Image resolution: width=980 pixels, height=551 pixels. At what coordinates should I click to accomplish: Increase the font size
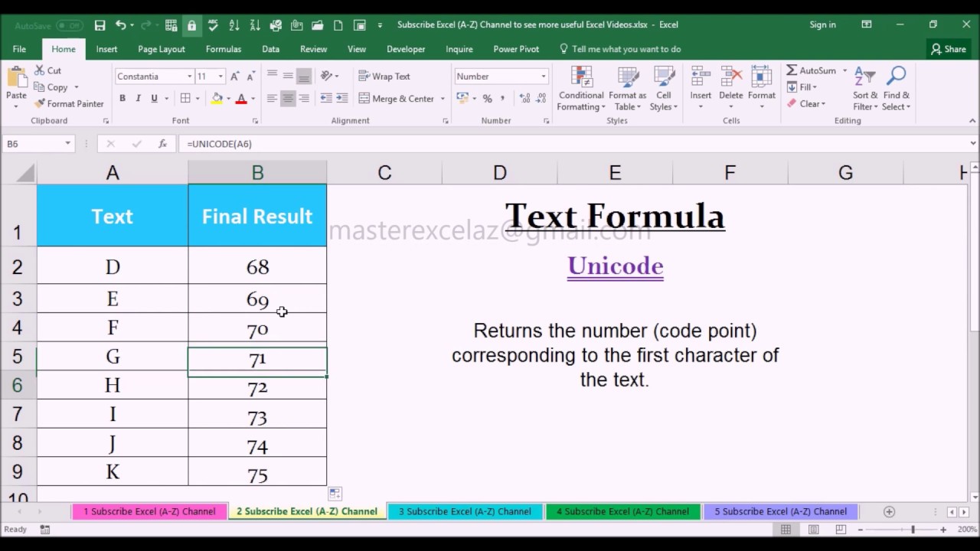tap(235, 77)
